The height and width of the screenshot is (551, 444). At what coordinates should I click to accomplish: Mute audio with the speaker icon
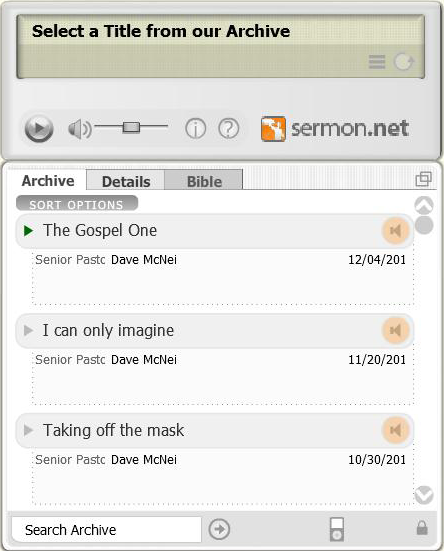pos(80,129)
